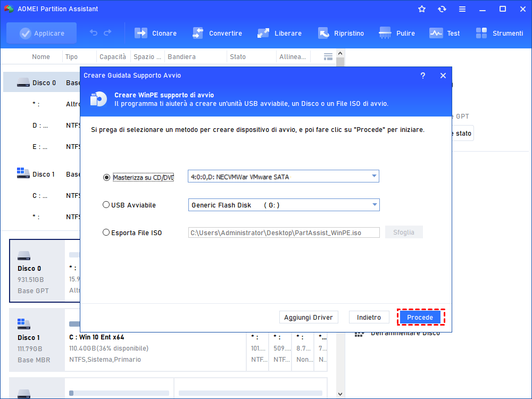Click the Disco 0 drive icon in list
532x399 pixels.
[x=23, y=82]
